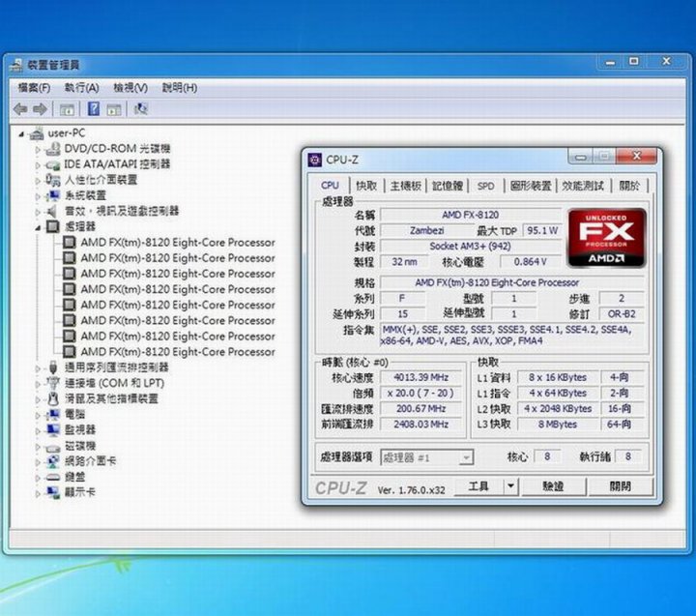Click the L2 快取 value 4 x 2048 KBytes
Viewport: 696px width, 616px height.
point(558,409)
